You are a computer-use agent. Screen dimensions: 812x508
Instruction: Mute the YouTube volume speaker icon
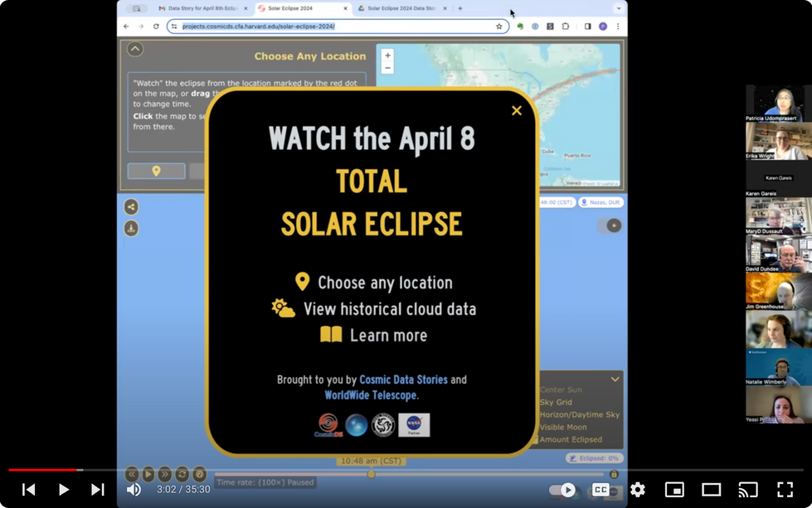click(x=134, y=490)
